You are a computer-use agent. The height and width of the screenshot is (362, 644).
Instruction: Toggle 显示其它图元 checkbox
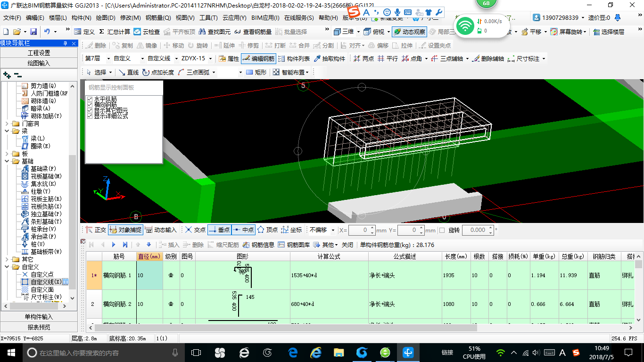(90, 110)
